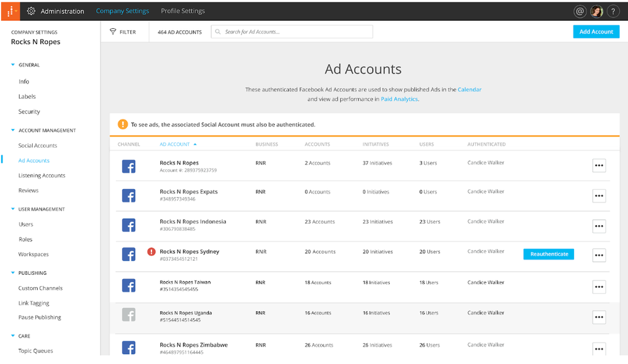The height and width of the screenshot is (364, 628).
Task: Open more options for Rocks N Ropes Expats
Action: (x=598, y=196)
